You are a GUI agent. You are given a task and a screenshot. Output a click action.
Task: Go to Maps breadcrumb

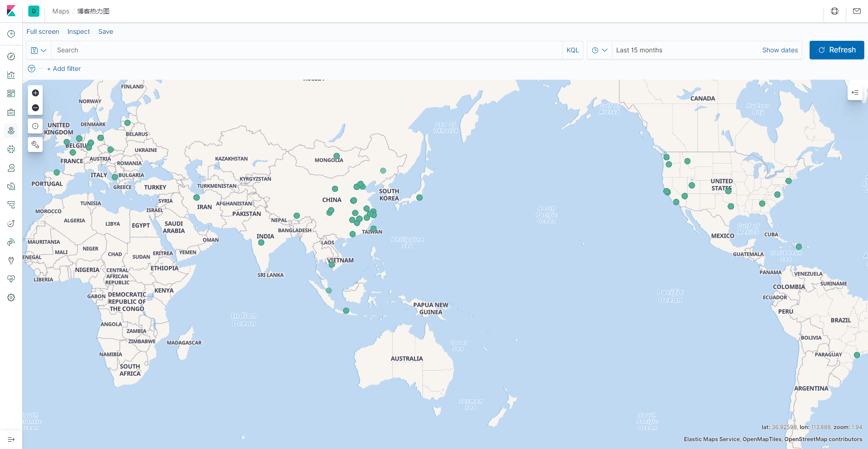coord(61,11)
